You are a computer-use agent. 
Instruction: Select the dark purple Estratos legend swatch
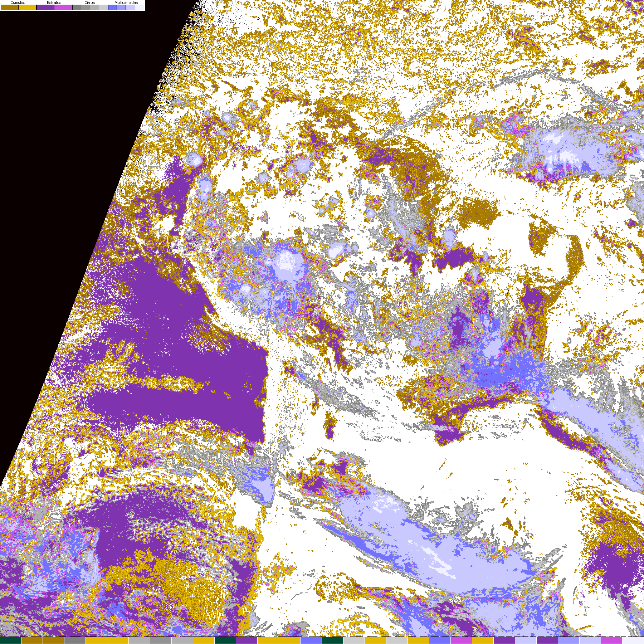coord(45,7)
